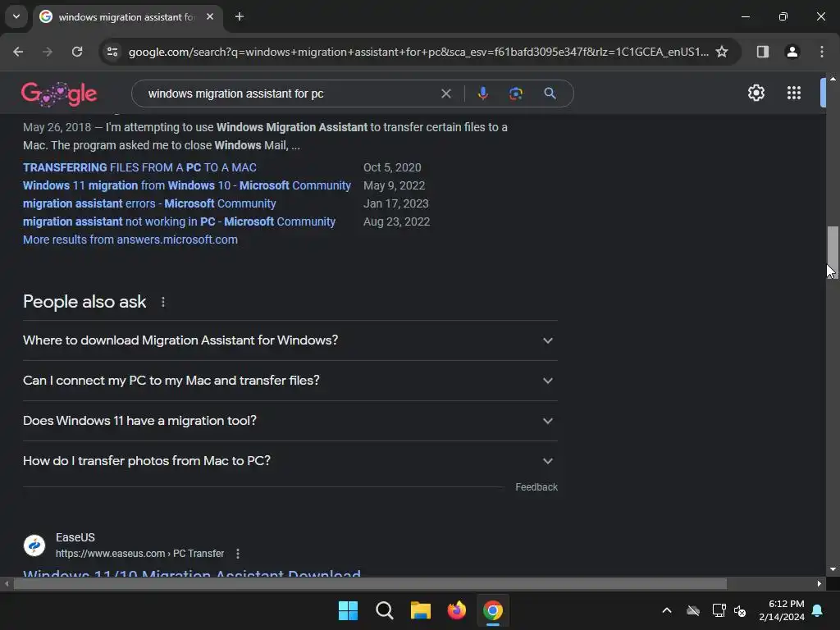
Task: Open the EaseUS result three-dot menu
Action: point(237,554)
